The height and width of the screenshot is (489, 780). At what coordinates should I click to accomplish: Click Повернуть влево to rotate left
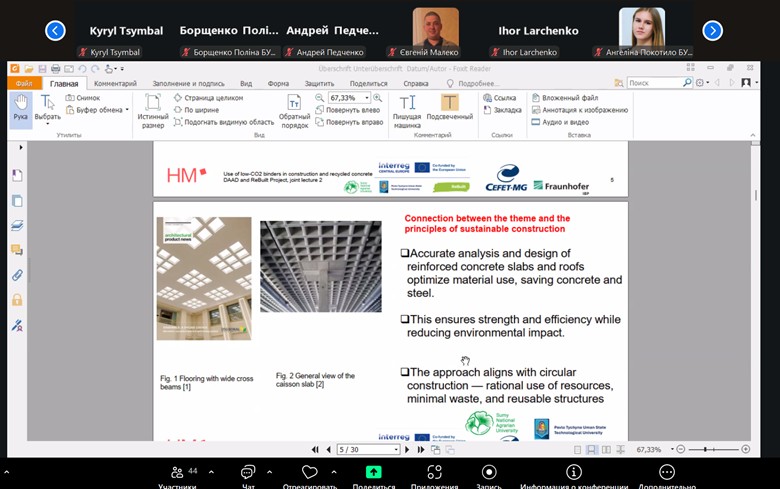point(349,110)
